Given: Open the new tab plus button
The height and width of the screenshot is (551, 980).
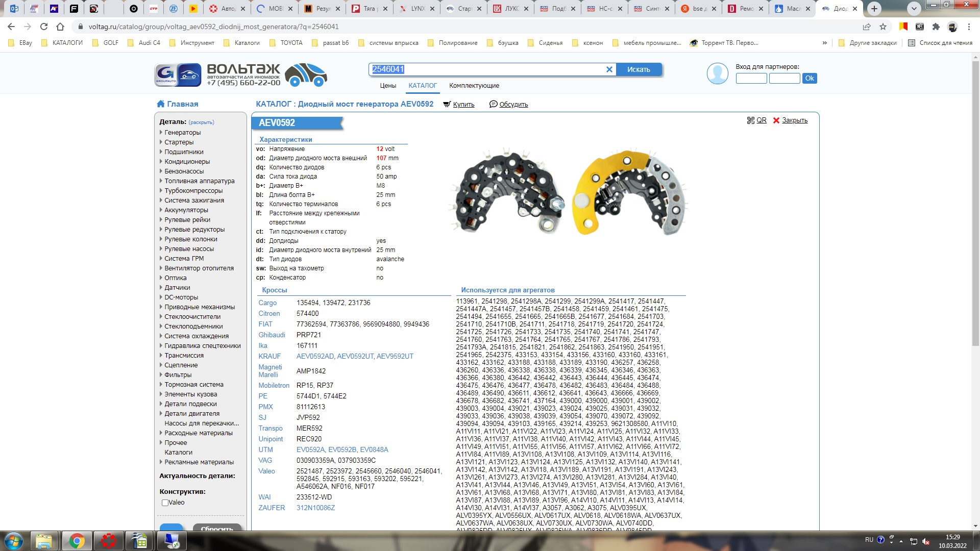Looking at the screenshot, I should [x=874, y=9].
